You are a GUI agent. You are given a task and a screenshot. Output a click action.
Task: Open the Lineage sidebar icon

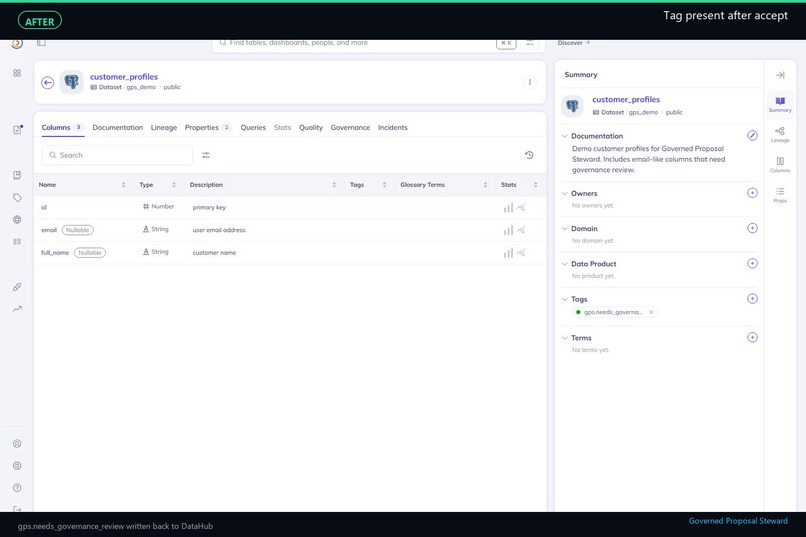(780, 134)
